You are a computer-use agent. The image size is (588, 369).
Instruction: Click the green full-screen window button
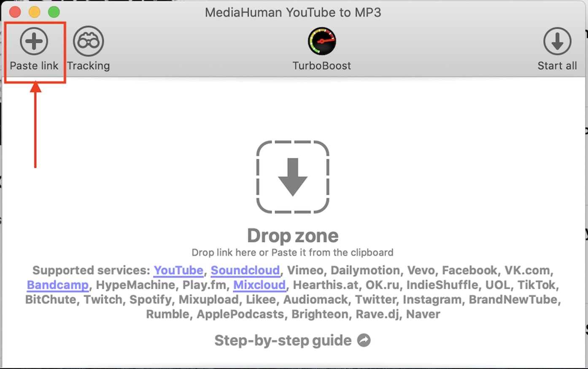tap(54, 12)
